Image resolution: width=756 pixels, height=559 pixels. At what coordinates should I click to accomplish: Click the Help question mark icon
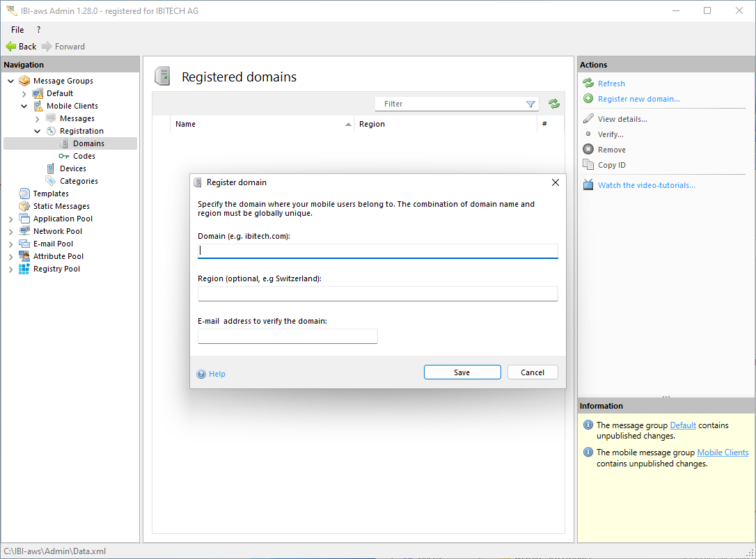coord(202,374)
